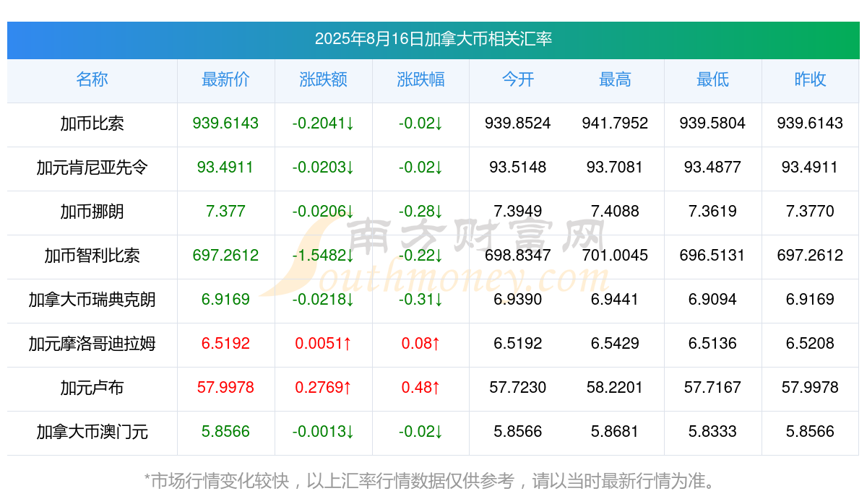Click the change amount -1.5482↓
The height and width of the screenshot is (504, 867).
(x=323, y=256)
